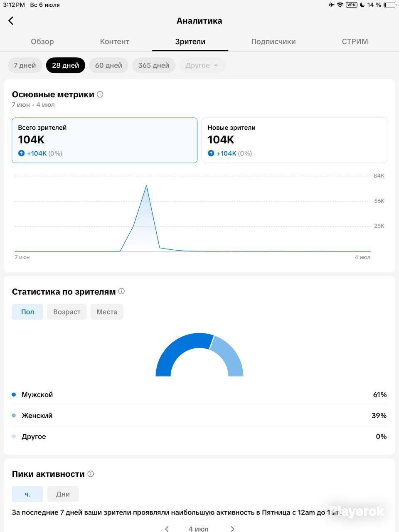Viewport: 399px width, 532px height.
Task: Select the 7 дней period
Action: coord(25,65)
